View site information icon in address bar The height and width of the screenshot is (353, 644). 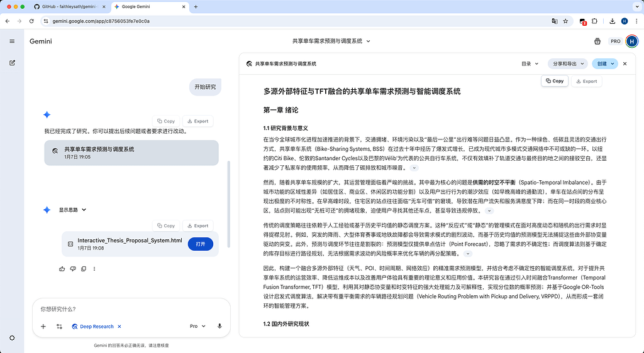(45, 21)
